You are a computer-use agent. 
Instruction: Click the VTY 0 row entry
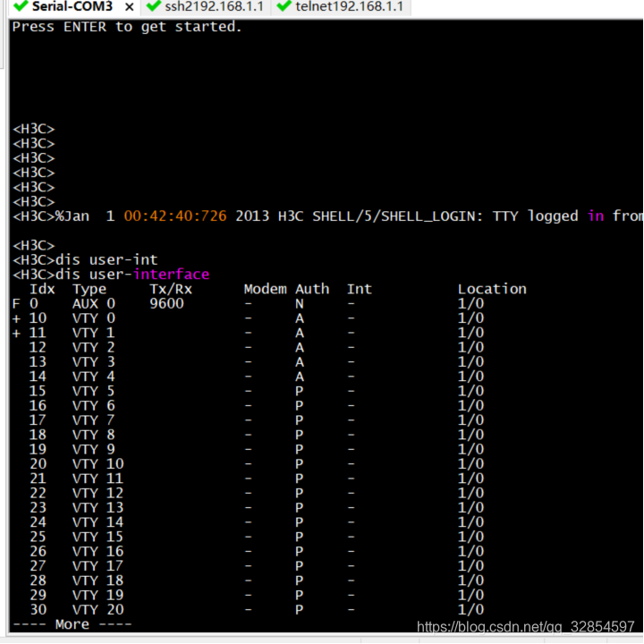pos(94,318)
